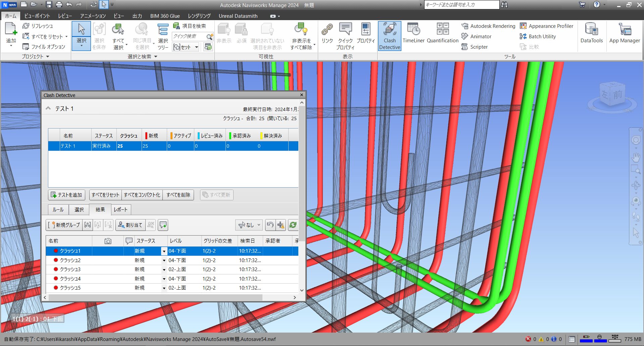
Task: Open ファイルオプション file options
Action: [44, 47]
